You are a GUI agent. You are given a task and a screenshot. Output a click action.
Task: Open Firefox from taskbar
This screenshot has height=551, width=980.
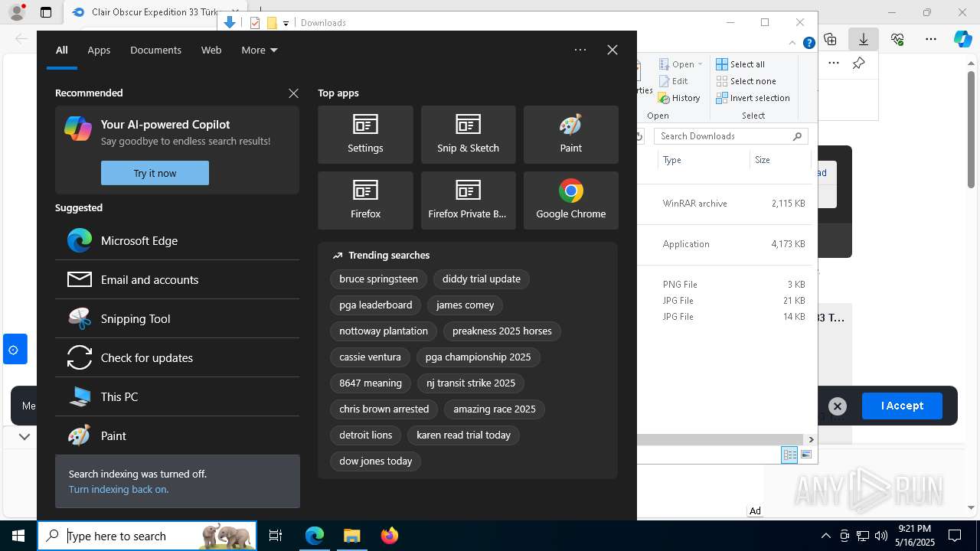[389, 536]
